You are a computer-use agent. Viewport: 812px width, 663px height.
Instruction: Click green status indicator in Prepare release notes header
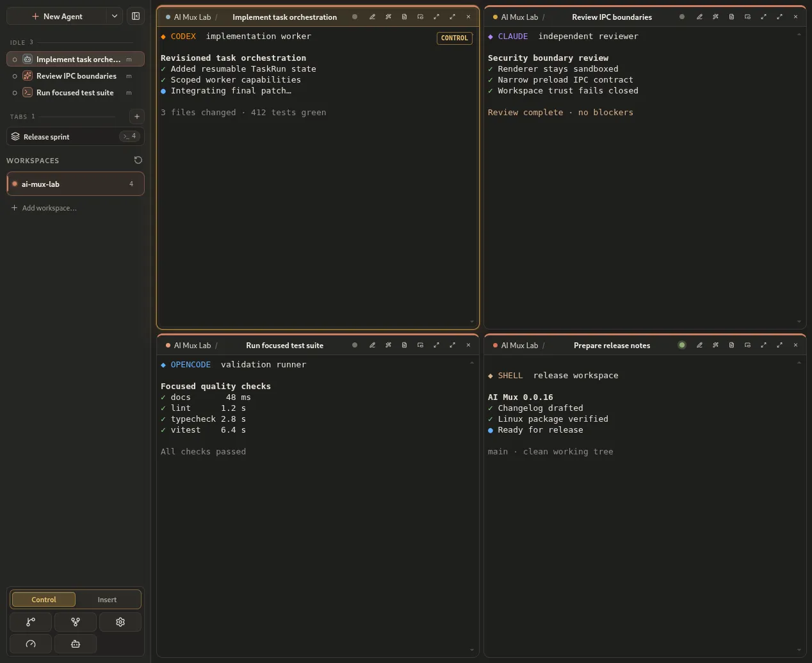(x=682, y=345)
